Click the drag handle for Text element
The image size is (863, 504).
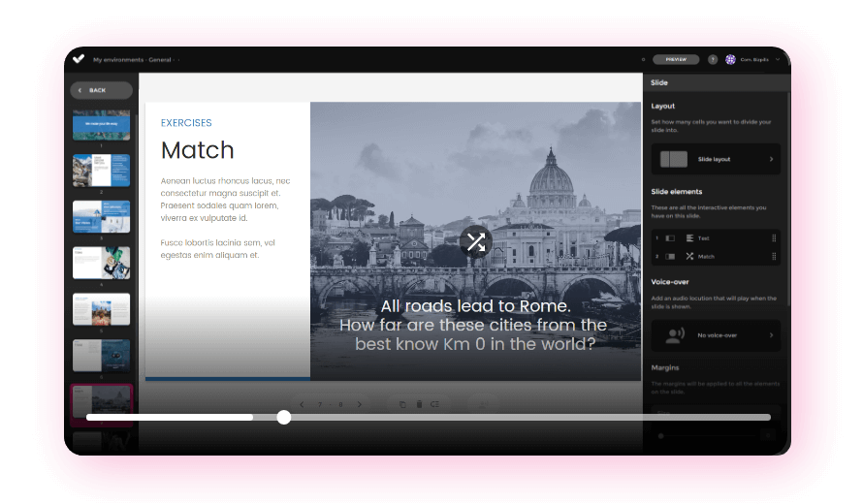(x=773, y=237)
